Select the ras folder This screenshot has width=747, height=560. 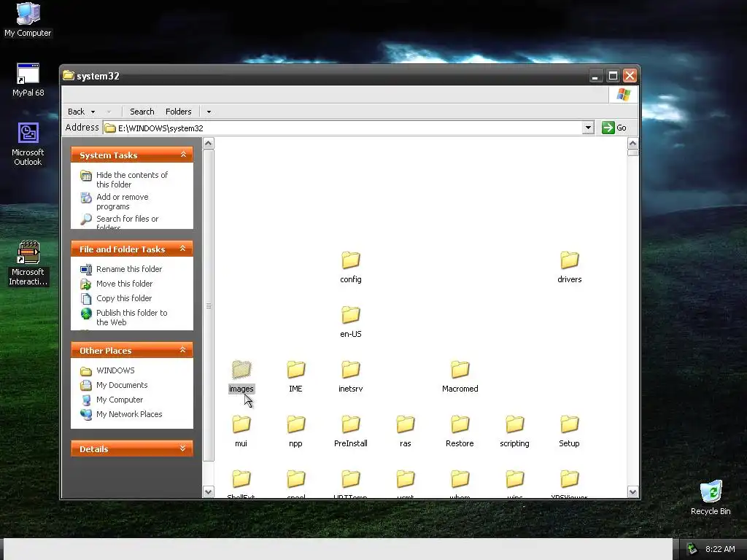click(x=406, y=432)
